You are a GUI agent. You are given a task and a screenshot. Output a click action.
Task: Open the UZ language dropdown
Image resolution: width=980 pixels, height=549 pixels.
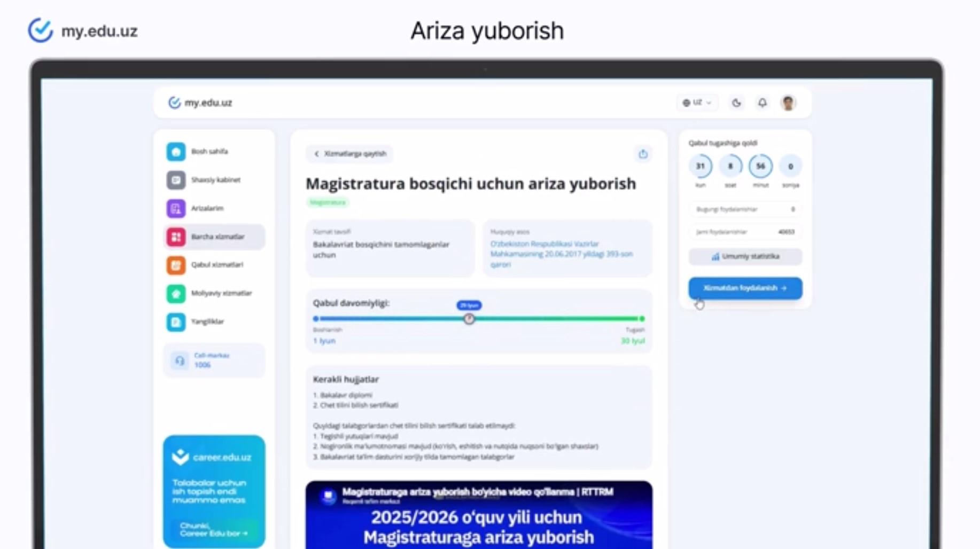pos(697,103)
